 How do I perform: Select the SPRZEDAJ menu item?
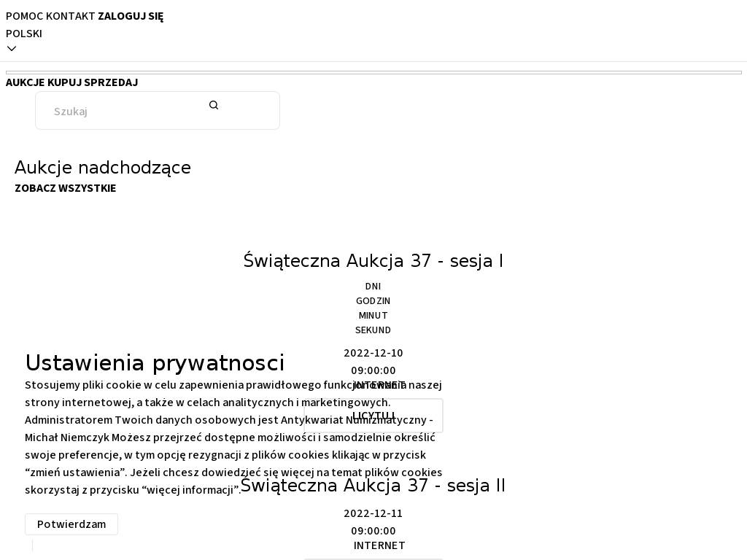111,82
